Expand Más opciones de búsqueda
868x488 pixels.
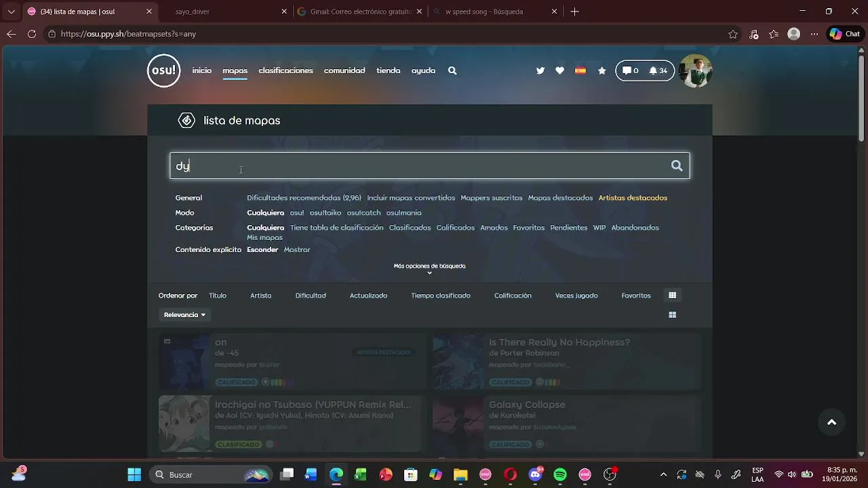click(x=429, y=268)
